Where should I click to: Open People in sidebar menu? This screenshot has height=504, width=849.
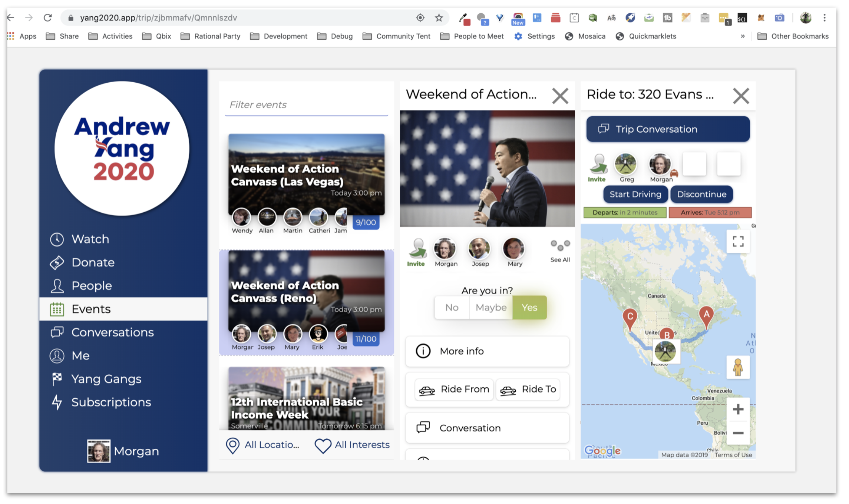[92, 286]
